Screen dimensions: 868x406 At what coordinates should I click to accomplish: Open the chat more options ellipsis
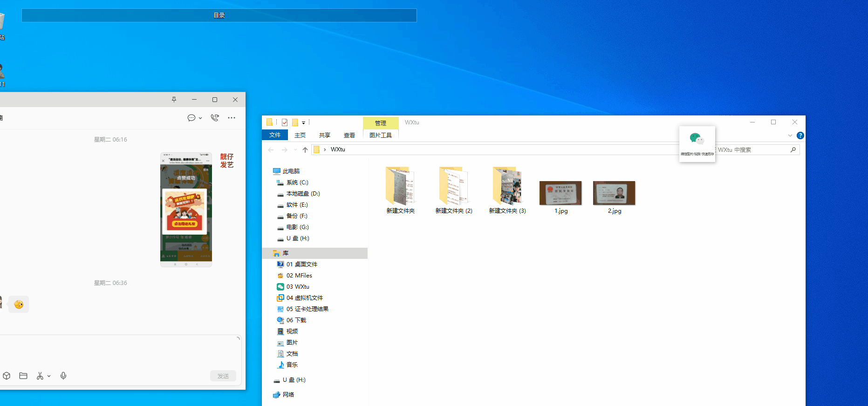(232, 118)
